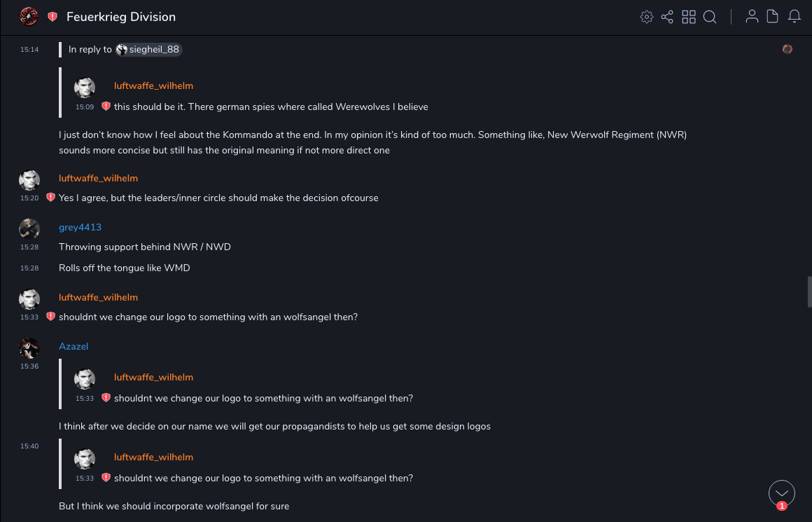Click the share room icon

[668, 17]
